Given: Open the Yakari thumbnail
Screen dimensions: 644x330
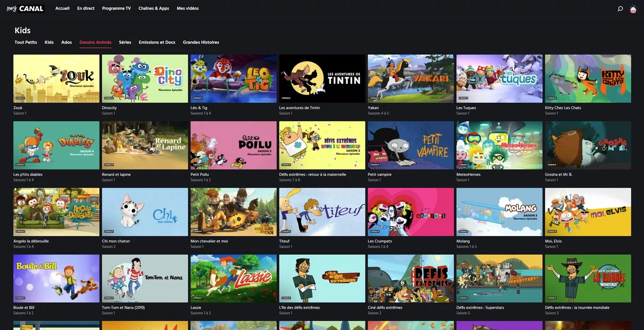Looking at the screenshot, I should [x=411, y=78].
